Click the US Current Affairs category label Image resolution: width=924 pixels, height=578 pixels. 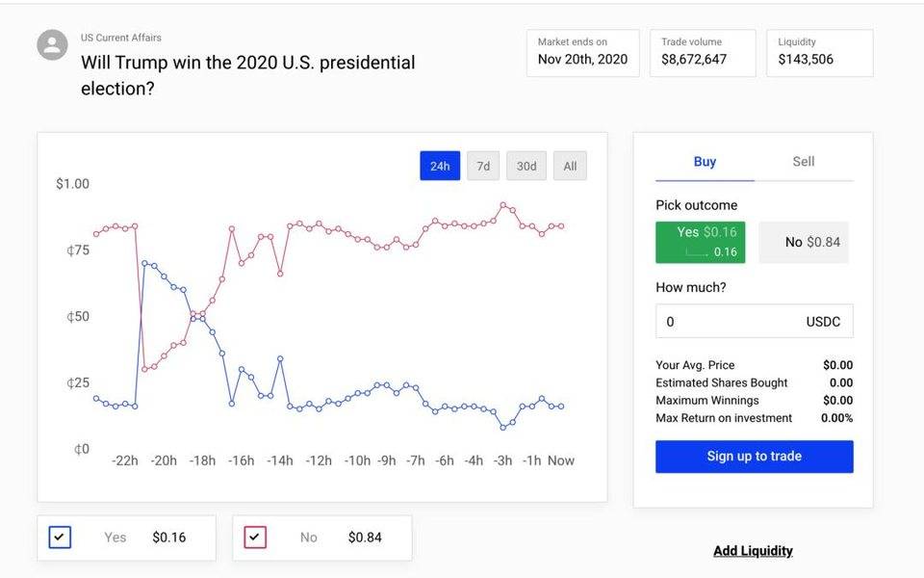tap(121, 38)
